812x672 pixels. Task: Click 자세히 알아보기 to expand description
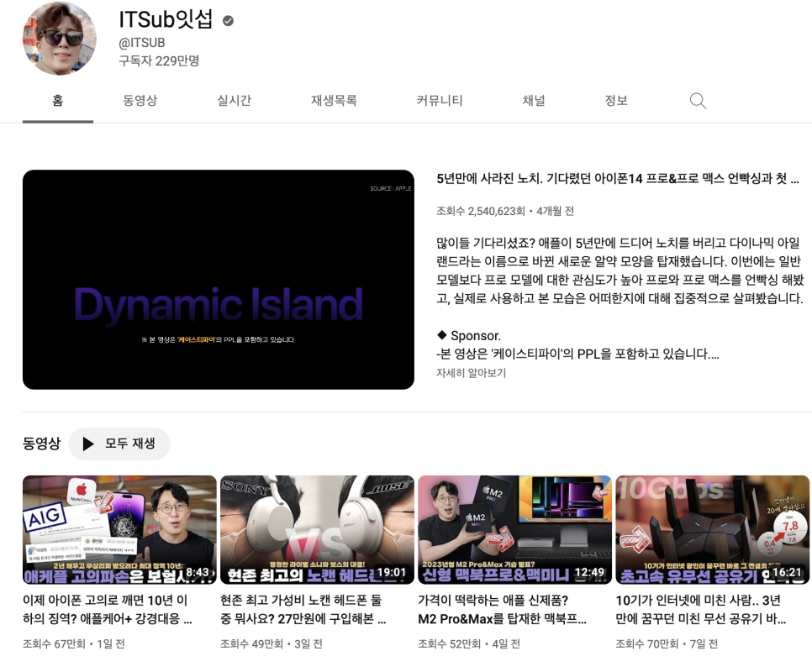click(471, 373)
